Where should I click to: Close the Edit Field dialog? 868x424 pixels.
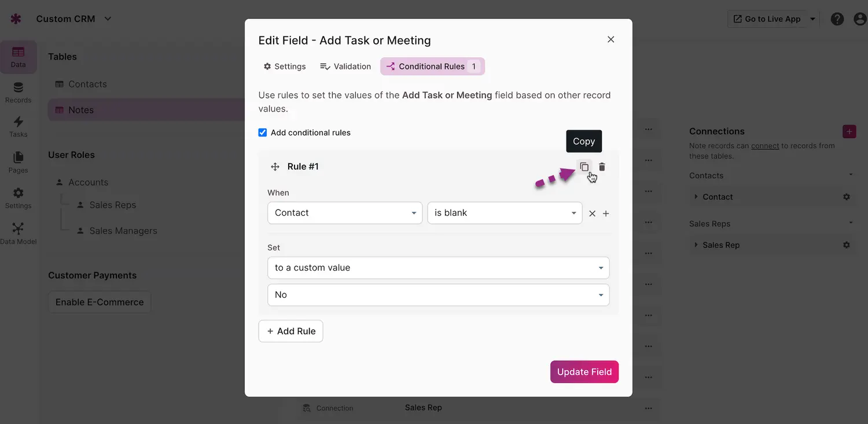click(x=610, y=39)
